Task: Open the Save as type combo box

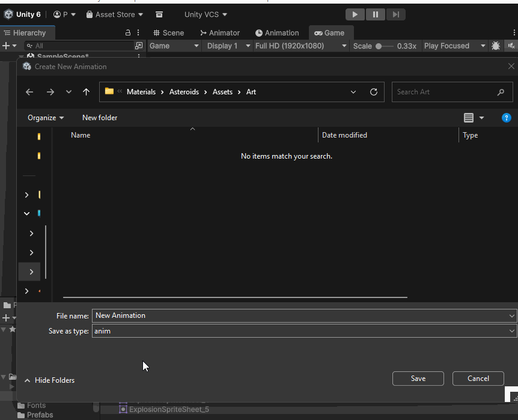Action: point(304,331)
